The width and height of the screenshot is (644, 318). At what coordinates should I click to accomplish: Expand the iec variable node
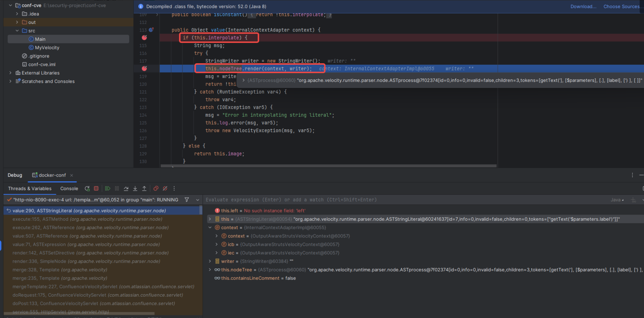click(216, 253)
